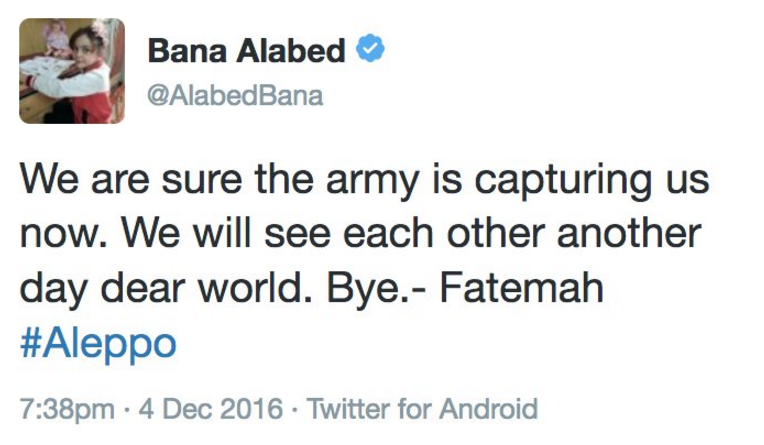The image size is (764, 445).
Task: Click the 4 Dec 2016 date
Action: [211, 408]
